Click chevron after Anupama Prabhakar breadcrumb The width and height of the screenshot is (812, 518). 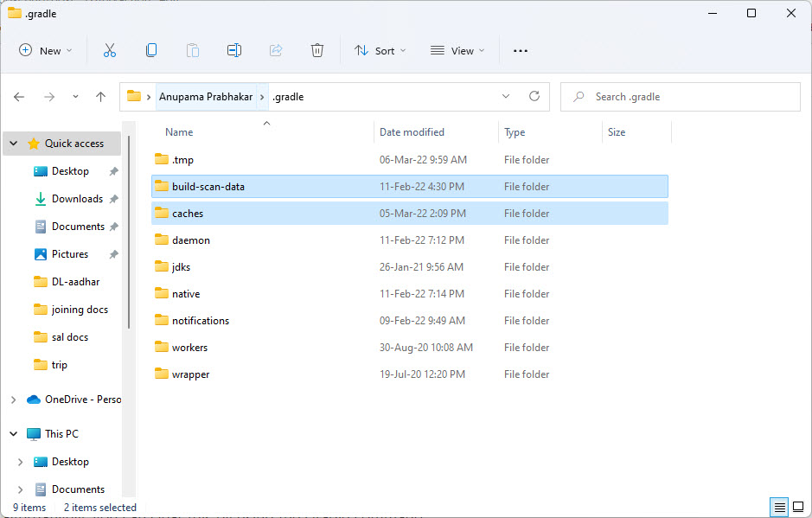tap(262, 97)
